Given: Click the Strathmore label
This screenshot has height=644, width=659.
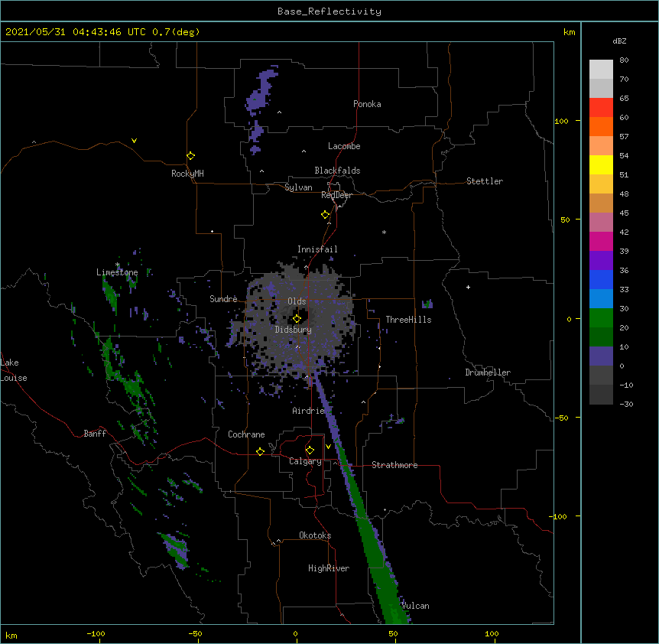Looking at the screenshot, I should (x=394, y=465).
